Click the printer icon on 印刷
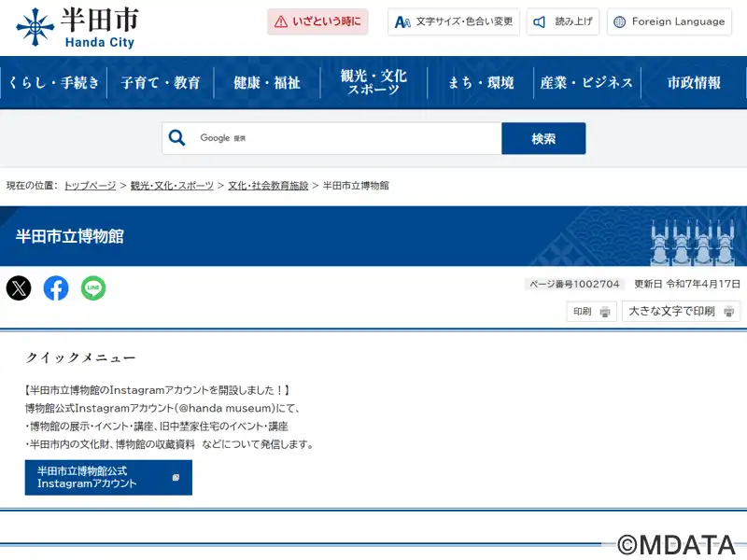The width and height of the screenshot is (747, 560). pos(605,312)
